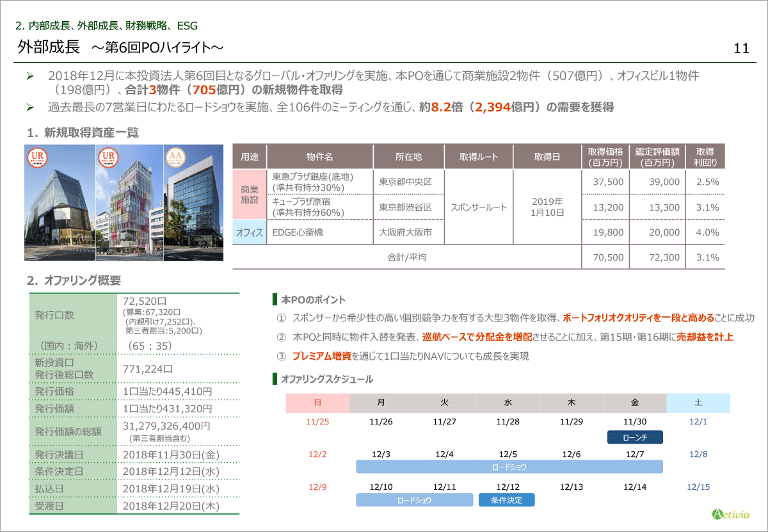Click the AA badge on the right building photo
The image size is (768, 532).
point(176,157)
